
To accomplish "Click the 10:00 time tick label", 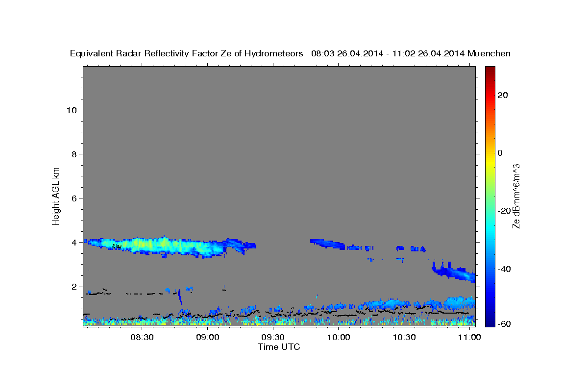I will 339,337.
